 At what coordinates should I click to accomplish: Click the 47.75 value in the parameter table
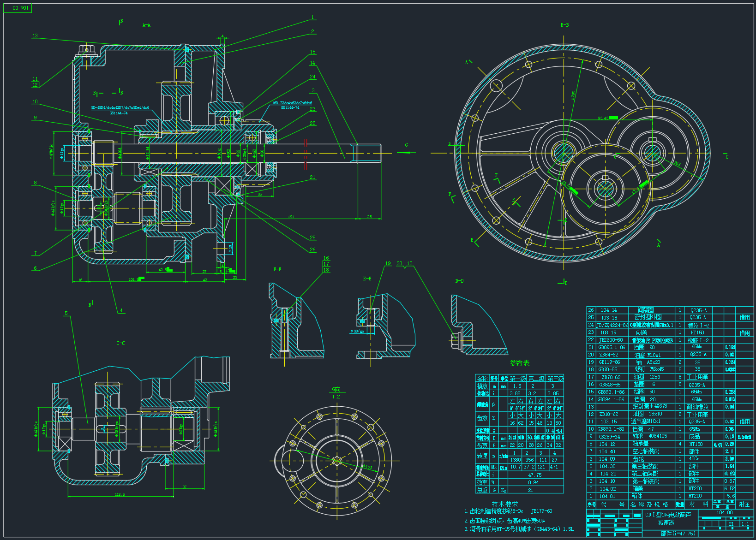pyautogui.click(x=535, y=475)
